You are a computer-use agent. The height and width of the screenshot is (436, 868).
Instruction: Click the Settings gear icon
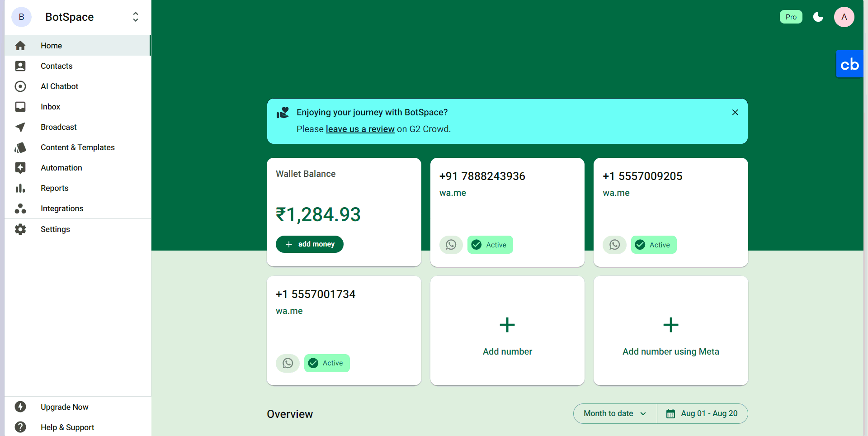point(20,229)
